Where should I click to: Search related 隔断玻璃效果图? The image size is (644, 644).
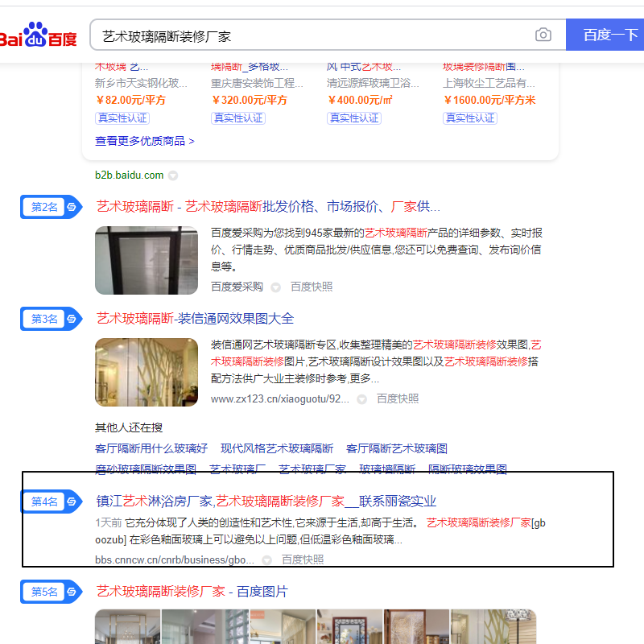pyautogui.click(x=468, y=469)
